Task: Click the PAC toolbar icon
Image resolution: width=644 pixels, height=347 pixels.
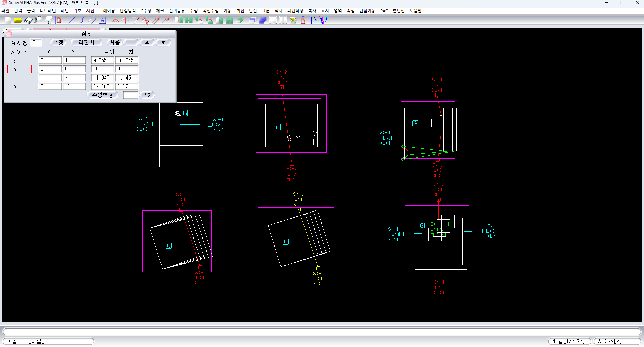Action: pos(293,21)
